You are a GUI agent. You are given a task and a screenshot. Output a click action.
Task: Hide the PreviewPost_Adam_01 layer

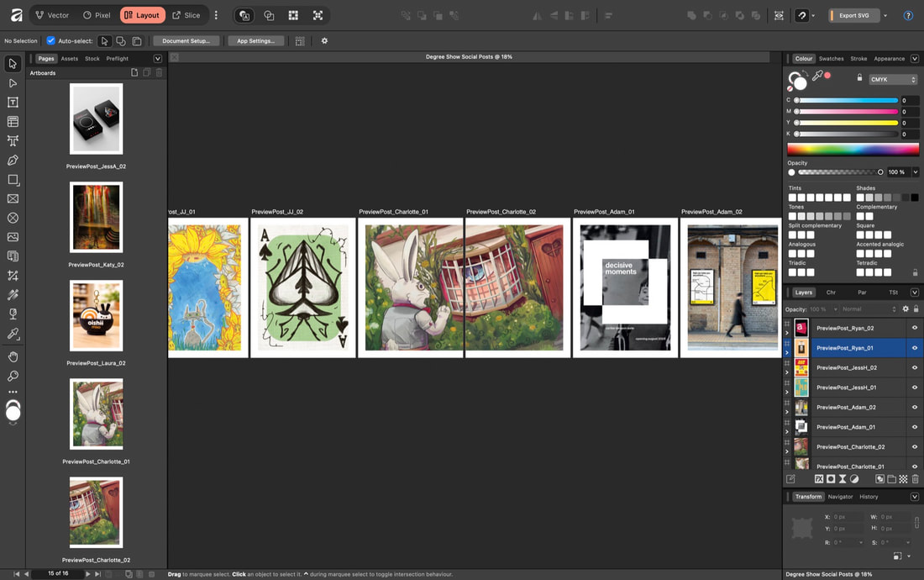click(x=915, y=427)
